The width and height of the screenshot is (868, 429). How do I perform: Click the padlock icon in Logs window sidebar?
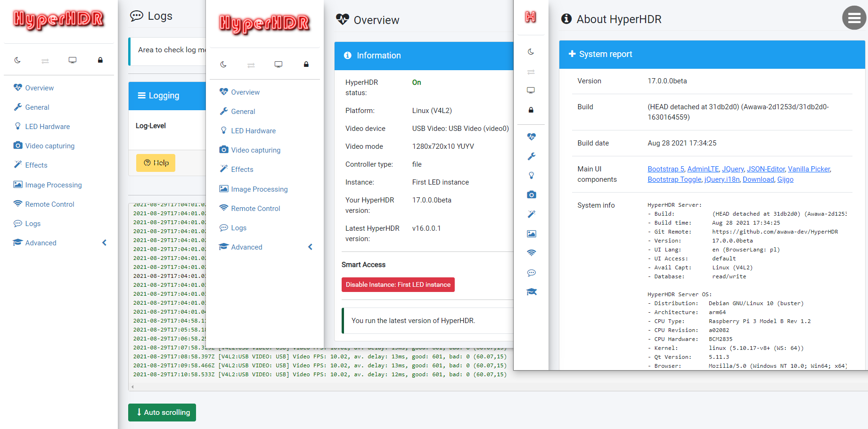100,60
